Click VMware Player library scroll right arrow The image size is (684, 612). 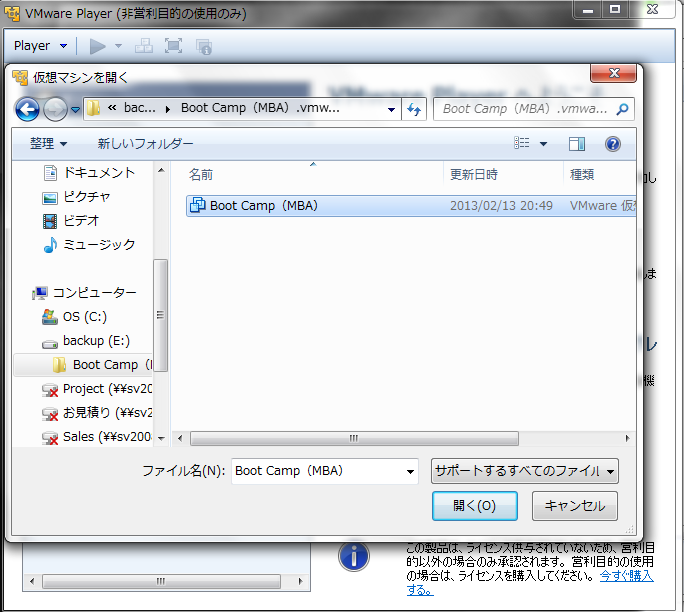click(x=300, y=581)
